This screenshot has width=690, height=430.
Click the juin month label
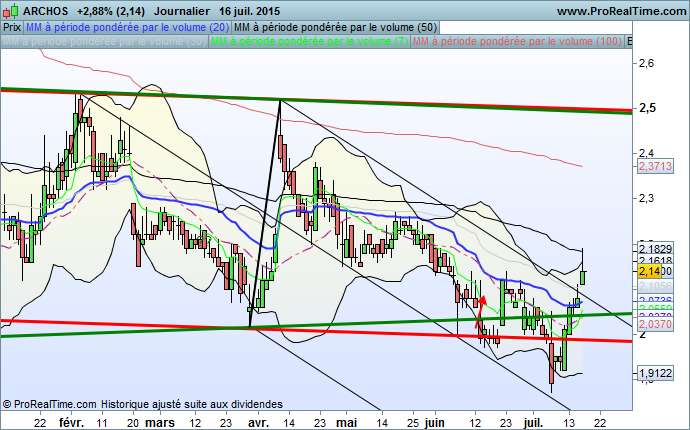point(435,423)
